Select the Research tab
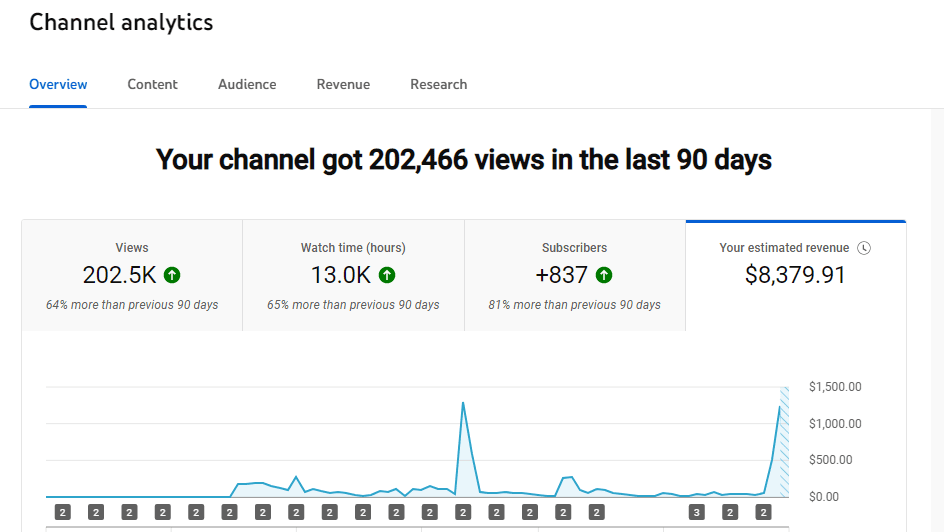Viewport: 944px width, 532px height. point(438,84)
